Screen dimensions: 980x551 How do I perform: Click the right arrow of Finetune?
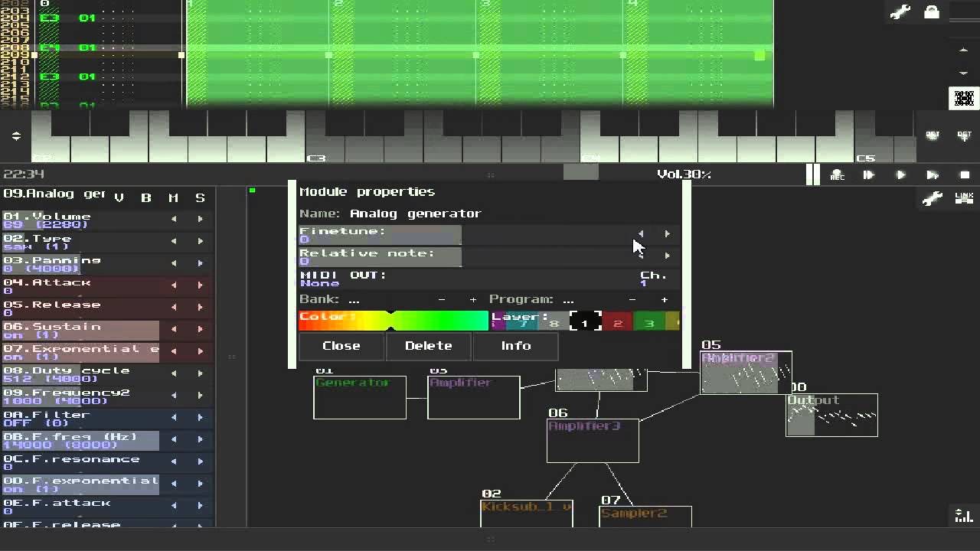coord(668,234)
